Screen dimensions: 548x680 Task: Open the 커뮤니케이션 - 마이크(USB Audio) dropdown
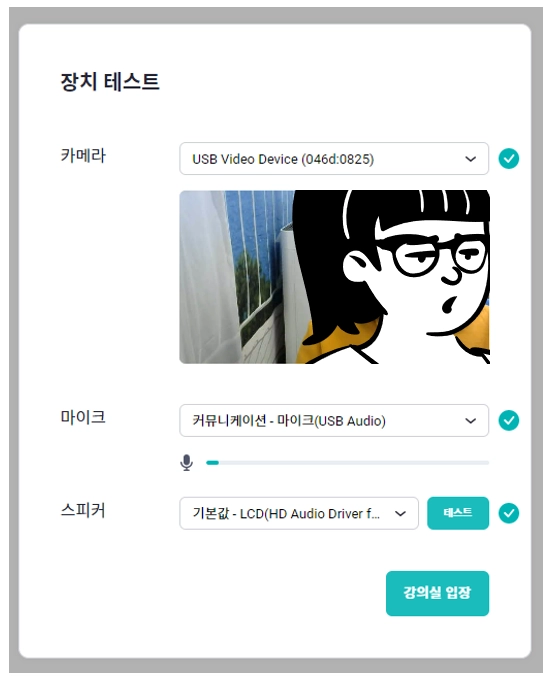pos(334,421)
